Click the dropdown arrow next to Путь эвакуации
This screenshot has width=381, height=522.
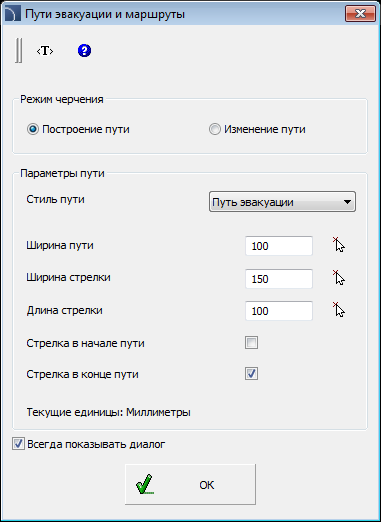pyautogui.click(x=347, y=202)
